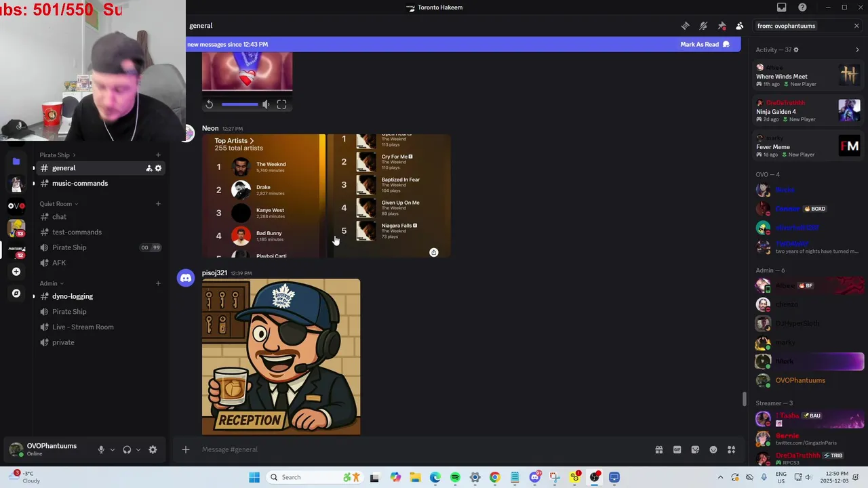The image size is (868, 488).
Task: Open Neon's Top Artists image
Action: pyautogui.click(x=264, y=196)
